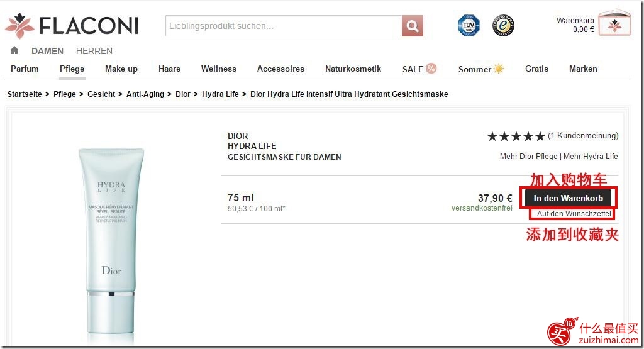The width and height of the screenshot is (644, 349).
Task: Click the five-star rating
Action: coord(516,136)
